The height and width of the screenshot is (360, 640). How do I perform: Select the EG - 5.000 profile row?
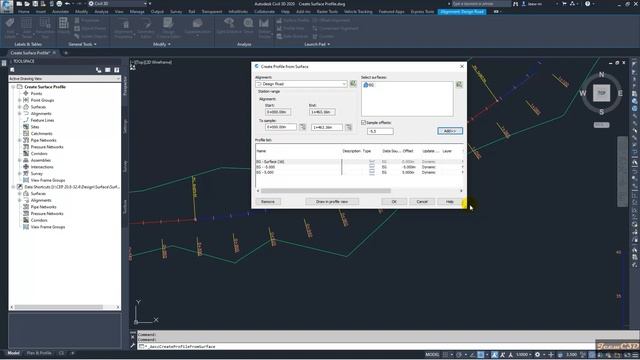(359, 172)
